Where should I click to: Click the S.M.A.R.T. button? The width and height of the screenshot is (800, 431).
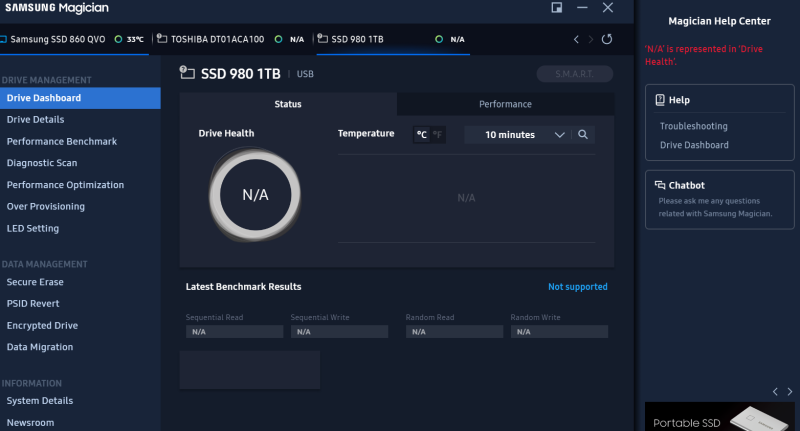574,74
